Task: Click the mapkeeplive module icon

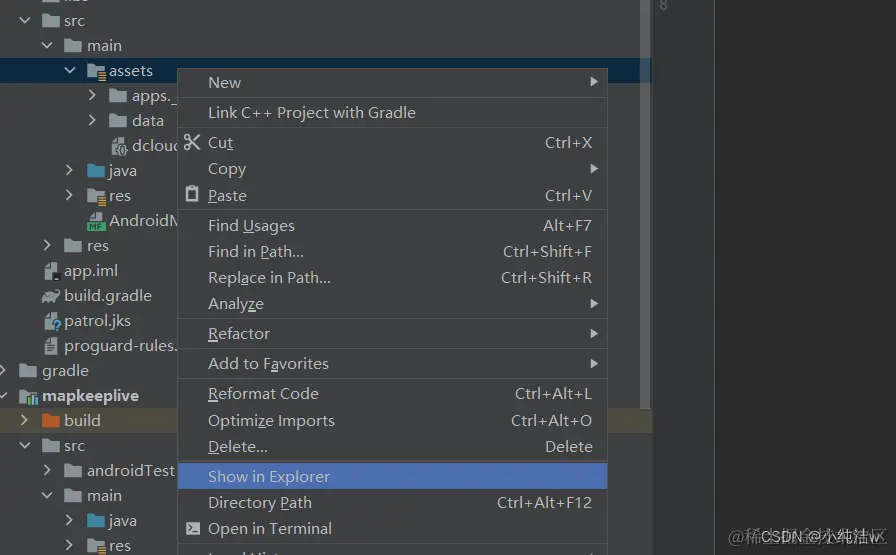Action: [x=29, y=396]
